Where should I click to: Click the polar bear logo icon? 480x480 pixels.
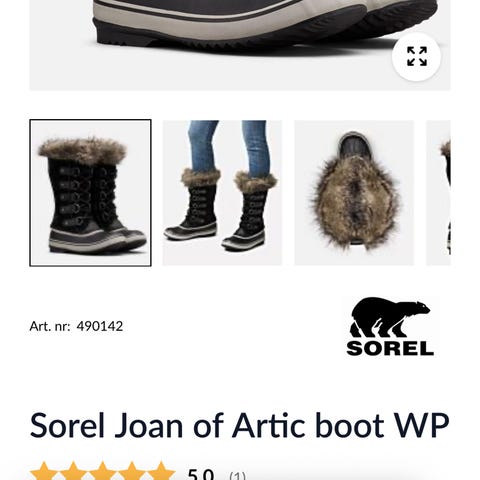tap(390, 317)
